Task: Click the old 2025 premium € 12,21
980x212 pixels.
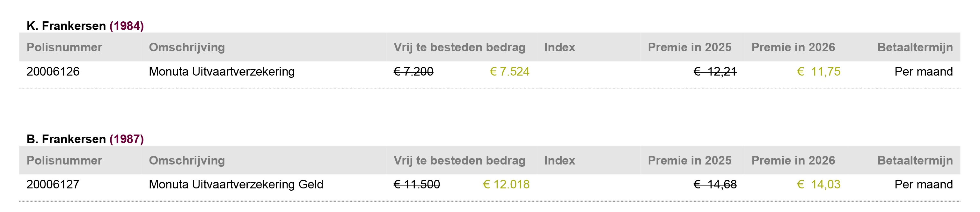Action: 715,71
